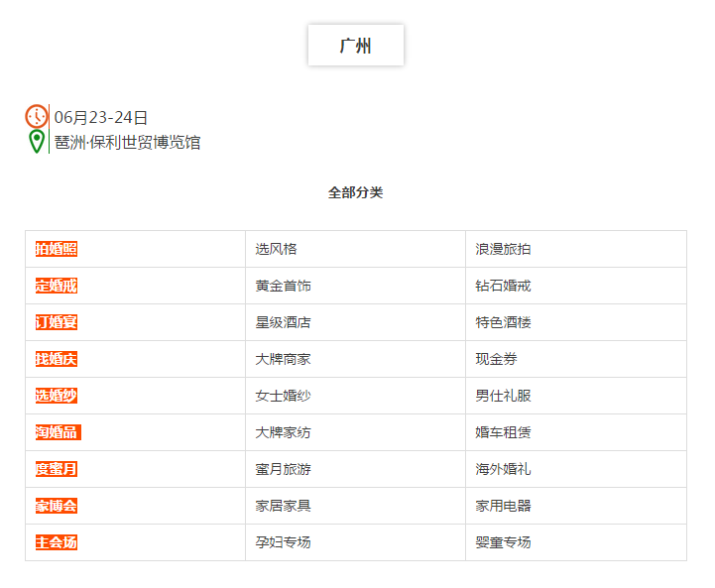
Task: Click the 婚车租赁 link
Action: point(503,432)
